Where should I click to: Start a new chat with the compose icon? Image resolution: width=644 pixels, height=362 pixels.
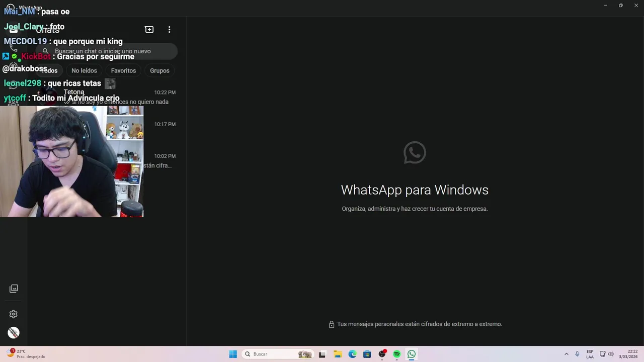point(149,30)
